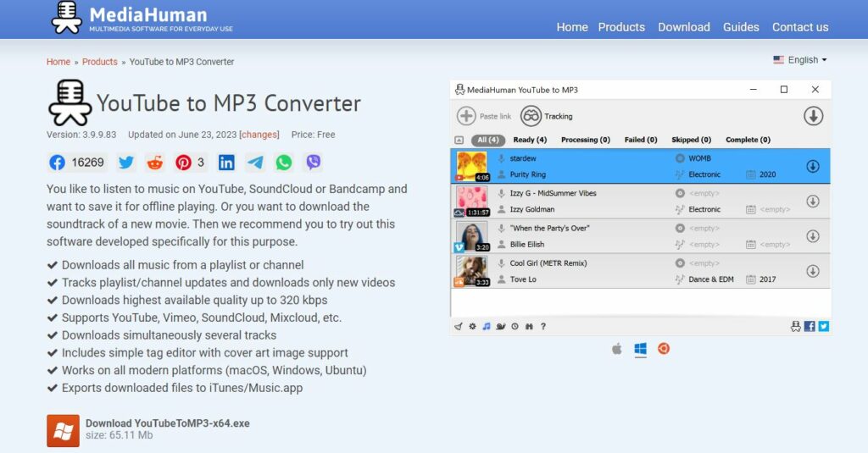Open help via the question mark icon
Viewport: 868px width, 453px height.
pyautogui.click(x=543, y=326)
